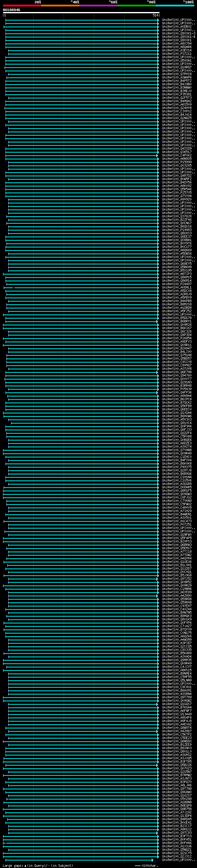
Task: Open the UniRef100_P35381 entry
Action: point(176,94)
